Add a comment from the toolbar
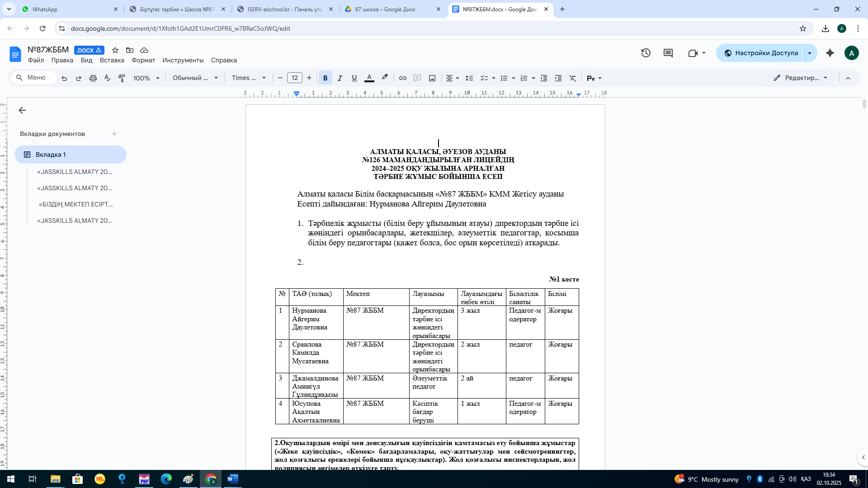868x488 pixels. coord(417,78)
